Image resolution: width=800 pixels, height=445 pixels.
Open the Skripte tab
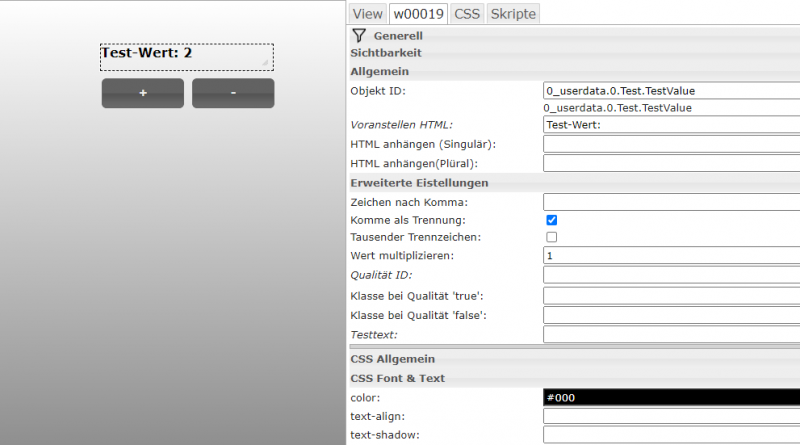pos(513,13)
